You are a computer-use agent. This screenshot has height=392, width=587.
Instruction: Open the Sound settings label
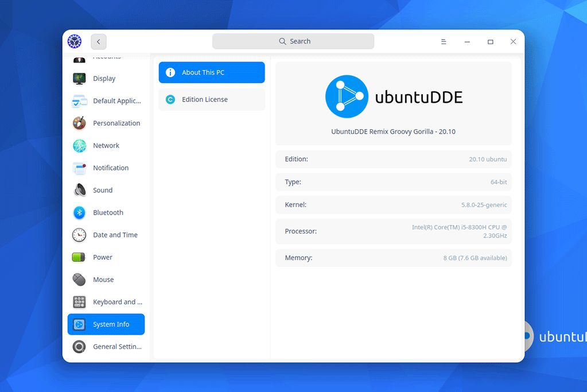click(x=103, y=190)
